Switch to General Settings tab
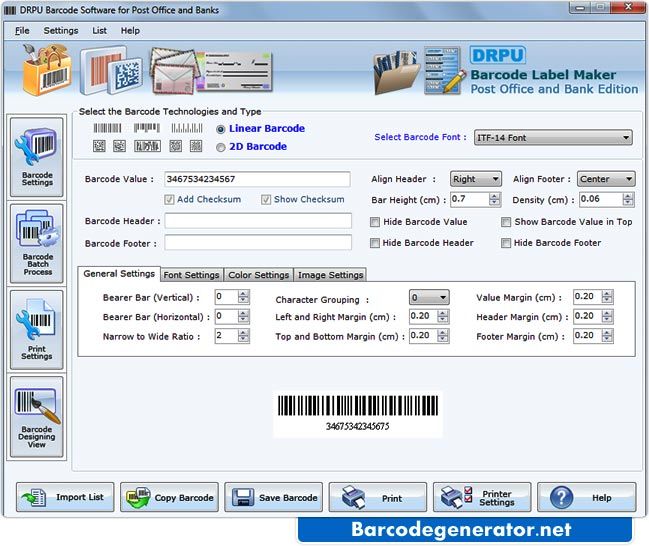The image size is (649, 546). tap(119, 274)
